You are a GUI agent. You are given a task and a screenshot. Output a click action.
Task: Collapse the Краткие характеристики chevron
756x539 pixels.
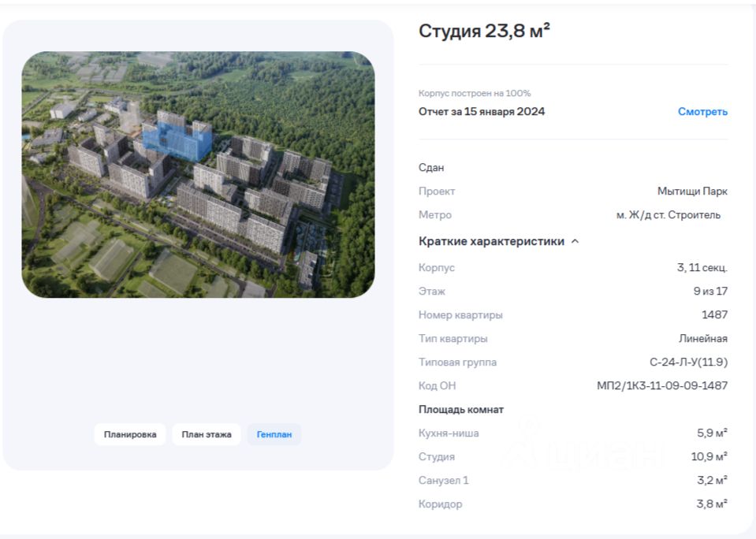pyautogui.click(x=575, y=242)
